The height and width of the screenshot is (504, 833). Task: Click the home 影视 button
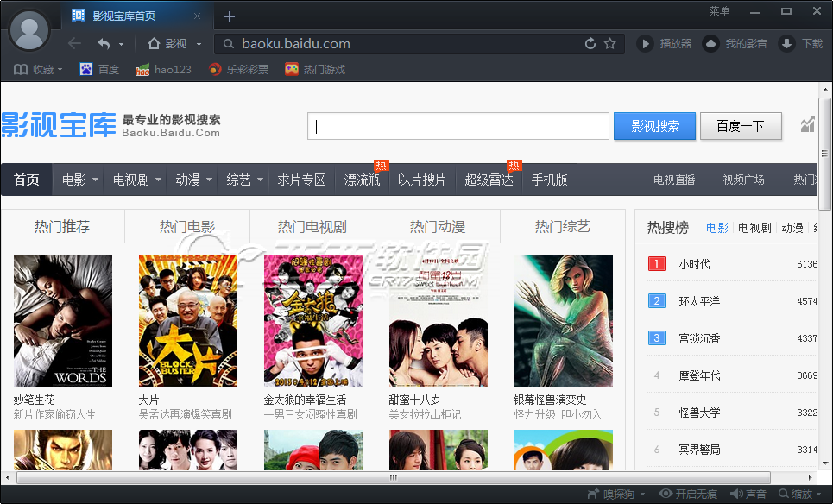[167, 43]
